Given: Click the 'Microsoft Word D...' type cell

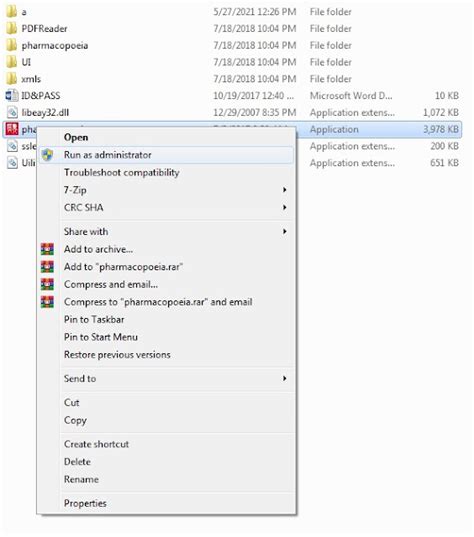Looking at the screenshot, I should 351,96.
